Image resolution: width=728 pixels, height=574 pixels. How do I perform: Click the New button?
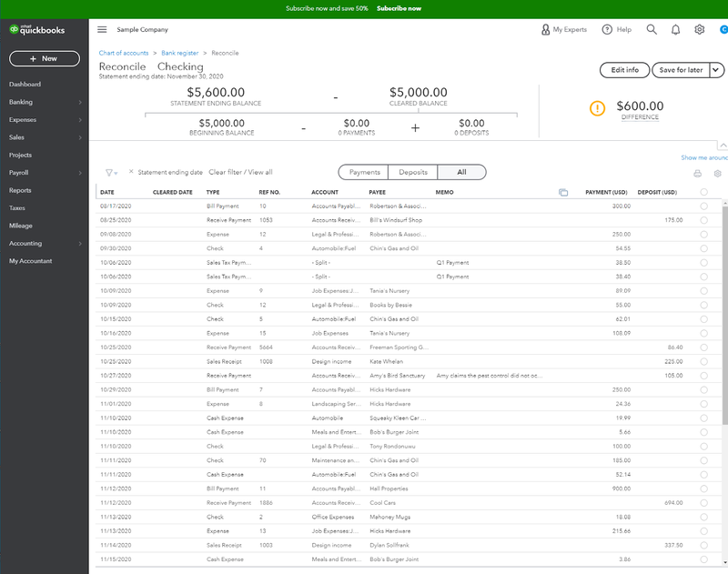tap(44, 58)
